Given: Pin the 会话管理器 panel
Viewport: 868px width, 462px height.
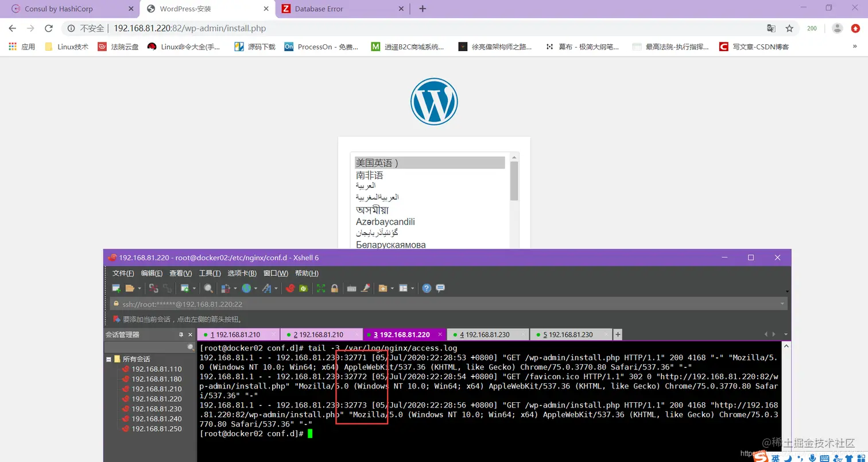Looking at the screenshot, I should [x=181, y=334].
